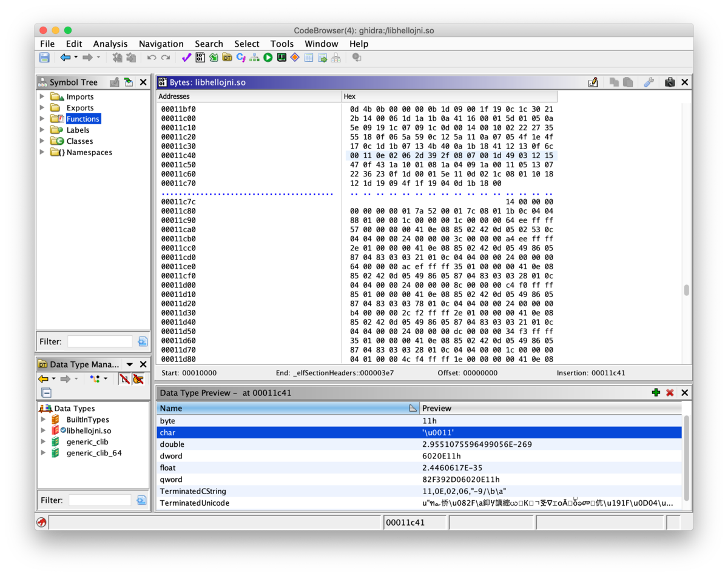
Task: Toggle the filter pointers button
Action: (x=138, y=379)
